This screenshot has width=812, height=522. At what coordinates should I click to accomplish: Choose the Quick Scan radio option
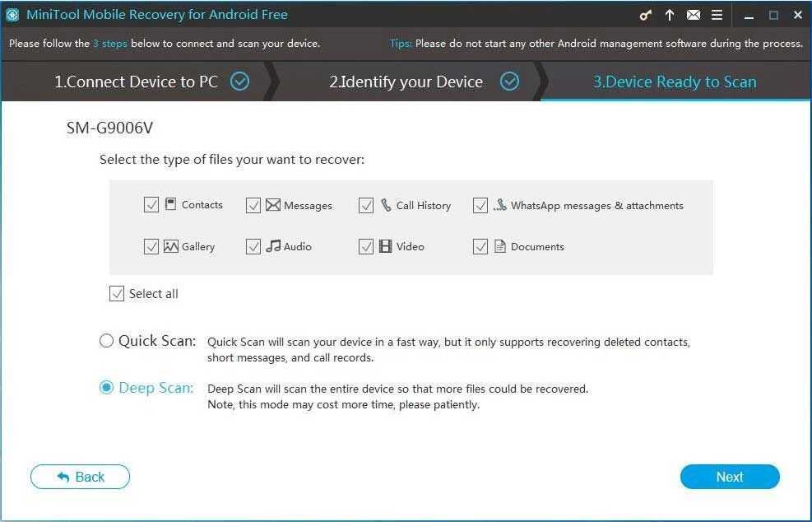106,341
